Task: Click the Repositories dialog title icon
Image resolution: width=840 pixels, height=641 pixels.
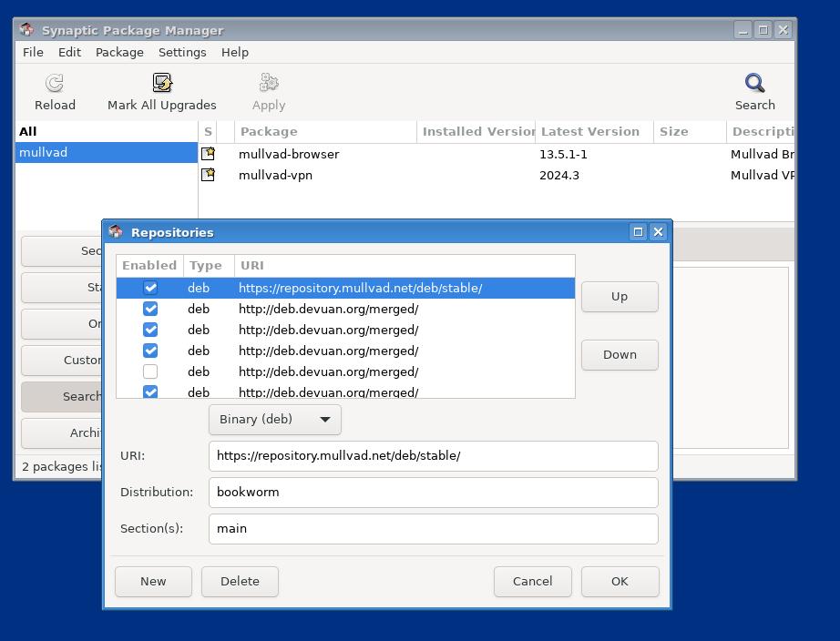Action: tap(115, 231)
